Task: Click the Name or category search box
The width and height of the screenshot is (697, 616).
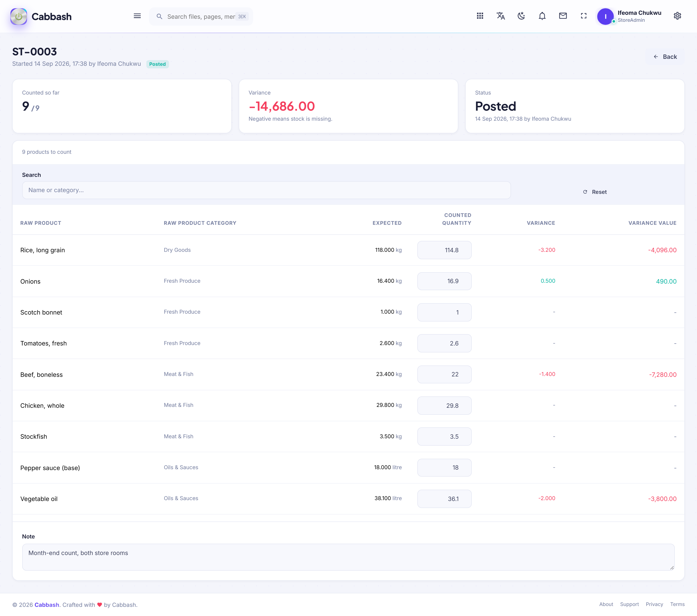Action: coord(266,190)
